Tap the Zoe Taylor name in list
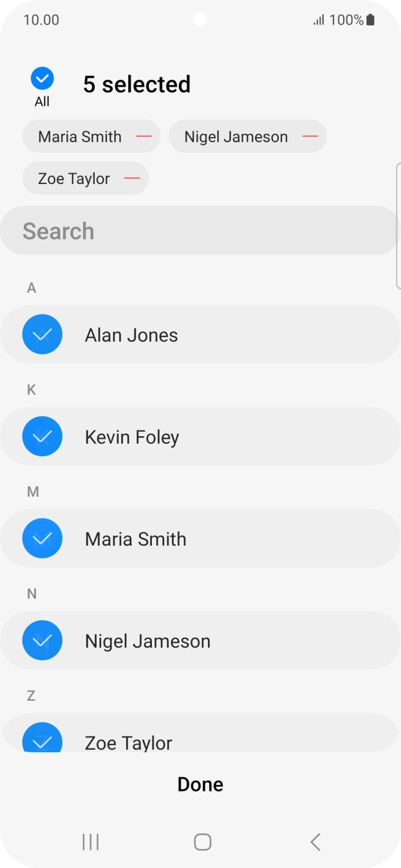 [129, 743]
